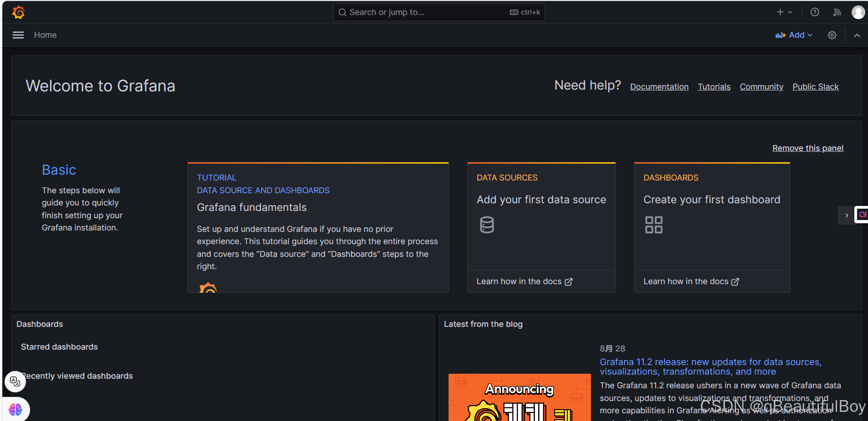This screenshot has width=868, height=421.
Task: Click the translate floating icon
Action: [15, 381]
